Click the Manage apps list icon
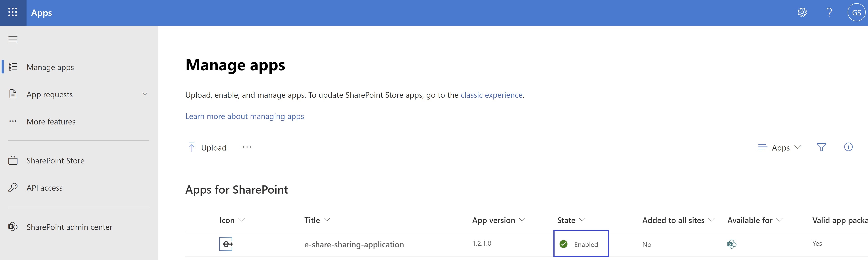Viewport: 868px width, 260px height. 13,67
